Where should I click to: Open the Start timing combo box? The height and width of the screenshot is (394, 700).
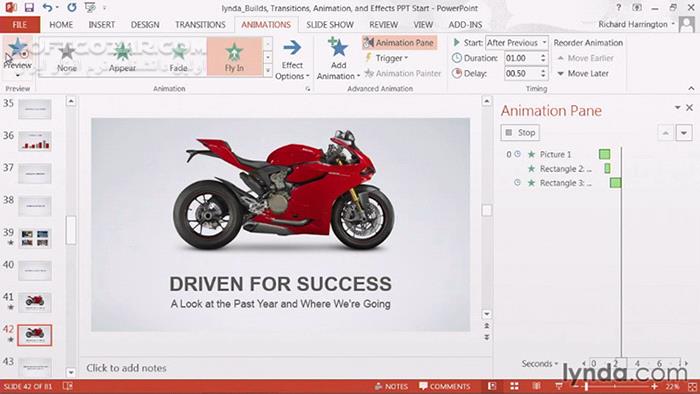tap(517, 43)
